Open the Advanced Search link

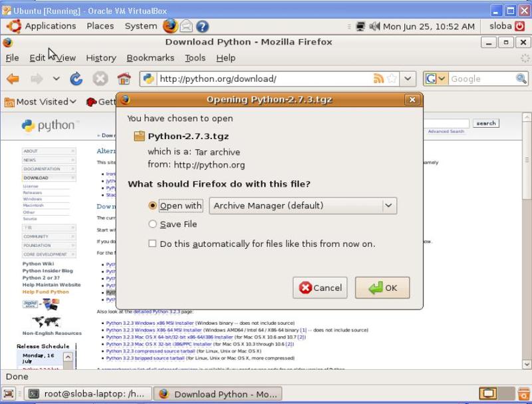click(446, 131)
